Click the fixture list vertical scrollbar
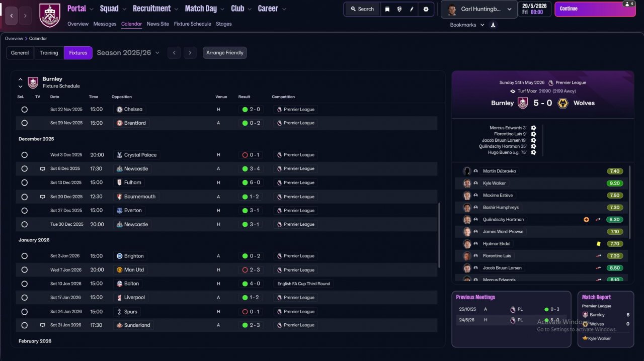This screenshot has width=644, height=361. 439,235
